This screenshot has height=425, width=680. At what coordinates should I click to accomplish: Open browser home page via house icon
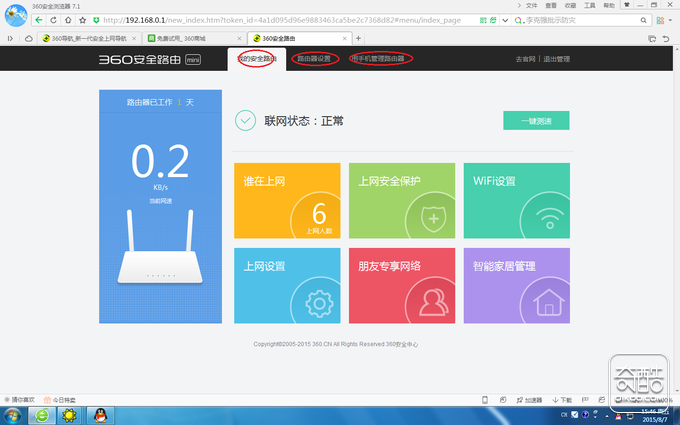point(68,20)
